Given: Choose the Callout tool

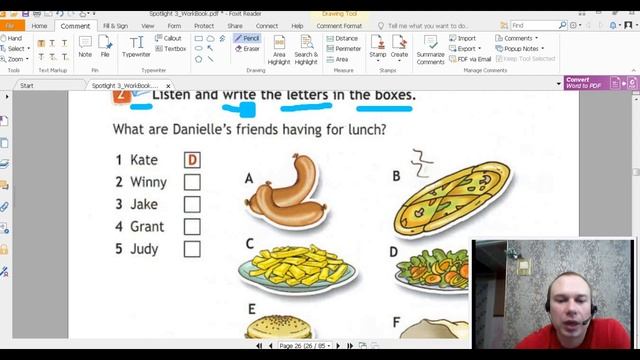Looking at the screenshot, I should 168,38.
